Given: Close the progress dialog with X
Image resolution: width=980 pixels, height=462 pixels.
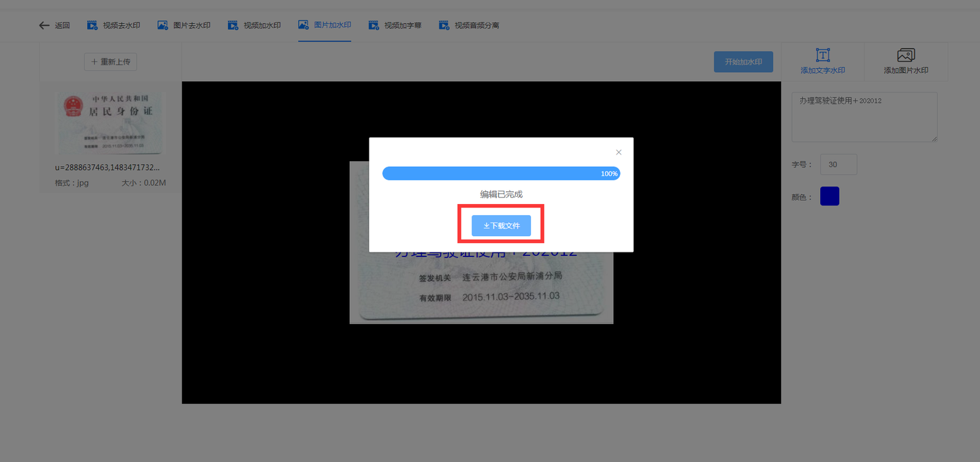Looking at the screenshot, I should (619, 152).
